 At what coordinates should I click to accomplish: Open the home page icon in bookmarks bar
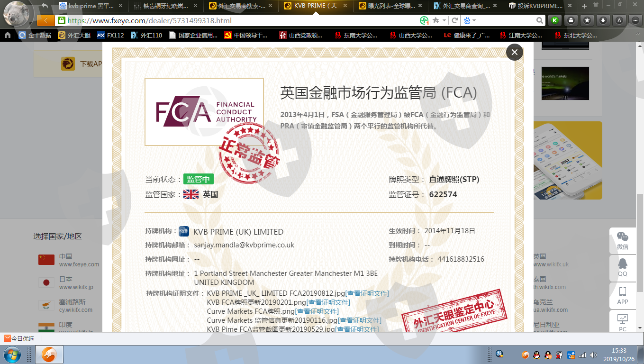coord(8,35)
